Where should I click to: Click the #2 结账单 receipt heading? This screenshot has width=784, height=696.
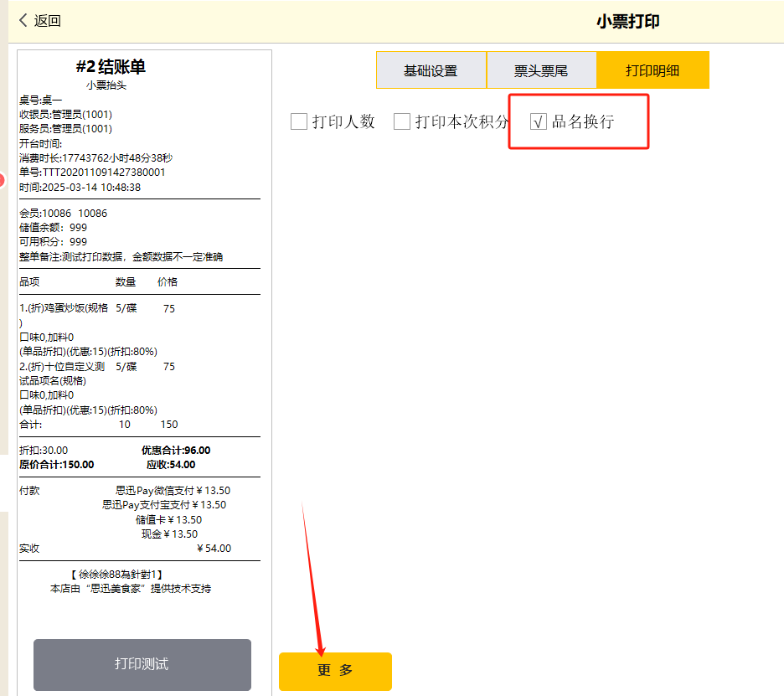pos(111,67)
